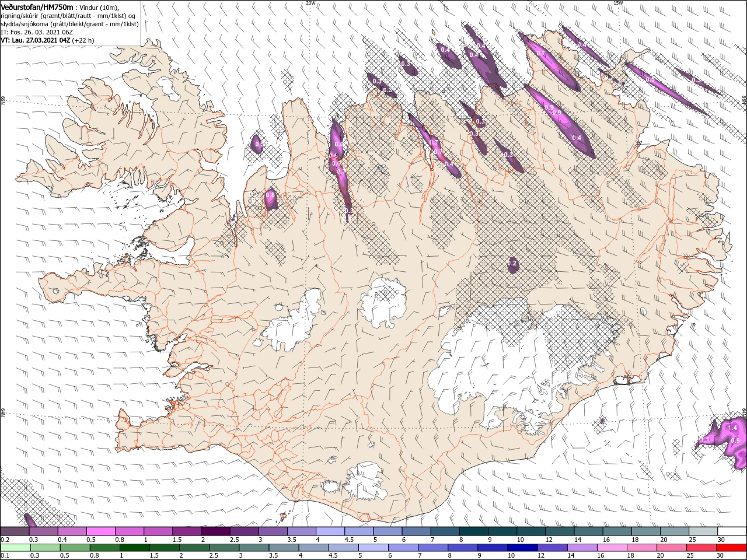Pick the 0.1 pale green swatch on rain scale
This screenshot has width=747, height=560.
tap(15, 548)
